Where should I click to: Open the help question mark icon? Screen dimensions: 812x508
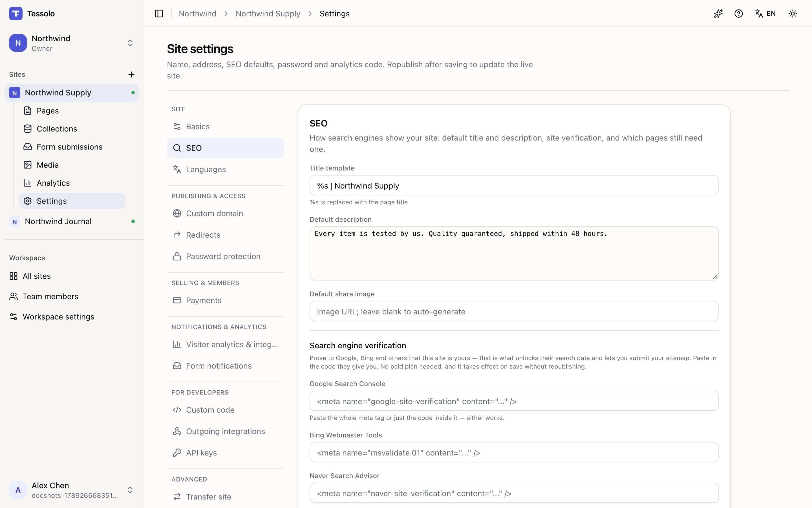coord(738,14)
